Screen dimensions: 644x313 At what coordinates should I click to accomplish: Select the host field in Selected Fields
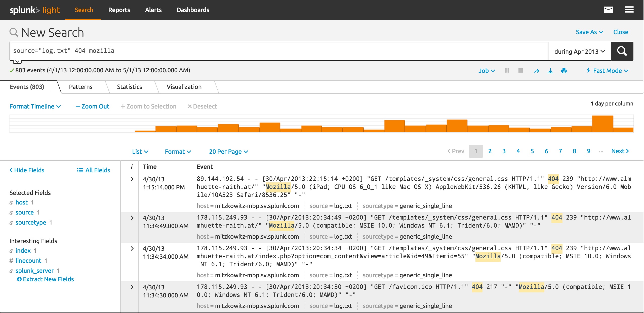pos(22,202)
